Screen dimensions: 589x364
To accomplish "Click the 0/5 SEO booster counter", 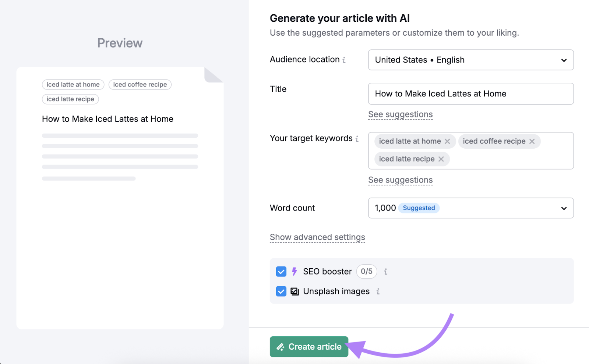I will [366, 271].
